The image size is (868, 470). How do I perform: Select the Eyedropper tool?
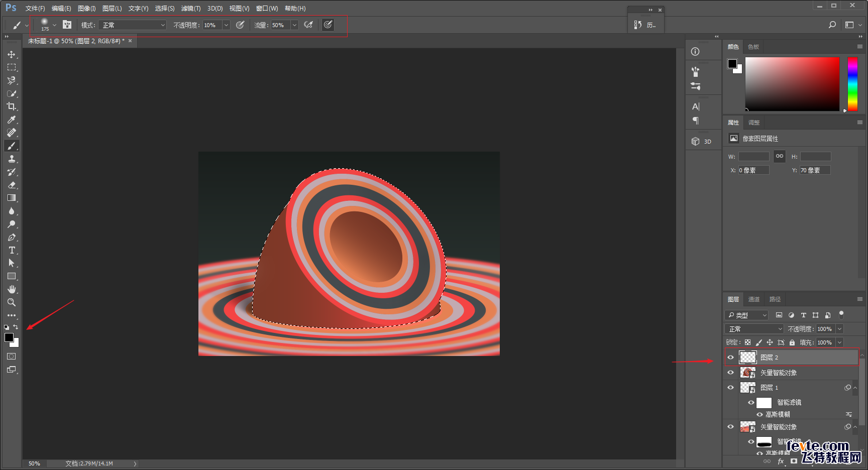pos(11,120)
